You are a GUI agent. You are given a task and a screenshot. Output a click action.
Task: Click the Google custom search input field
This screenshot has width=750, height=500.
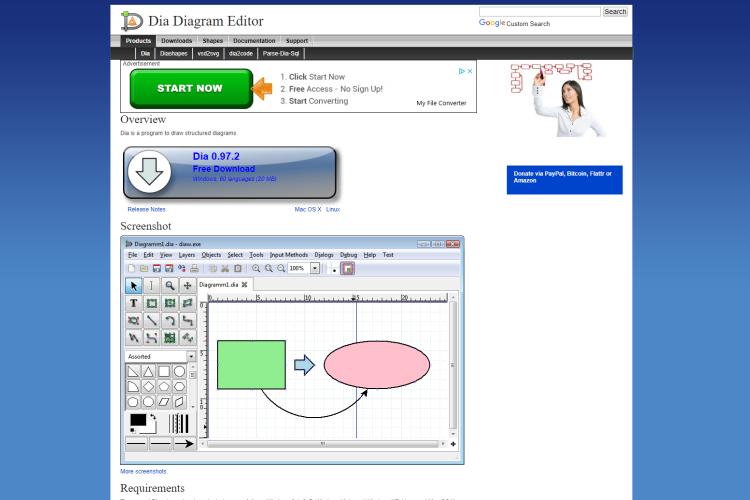click(x=540, y=11)
